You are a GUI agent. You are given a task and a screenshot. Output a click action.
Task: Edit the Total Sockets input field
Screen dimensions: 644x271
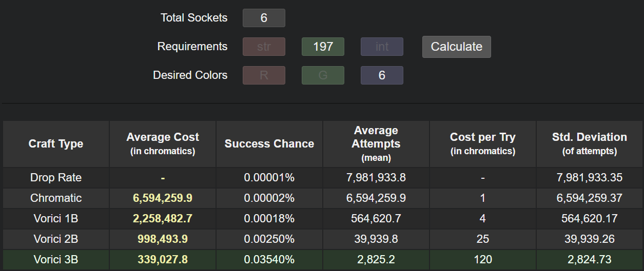(x=264, y=18)
